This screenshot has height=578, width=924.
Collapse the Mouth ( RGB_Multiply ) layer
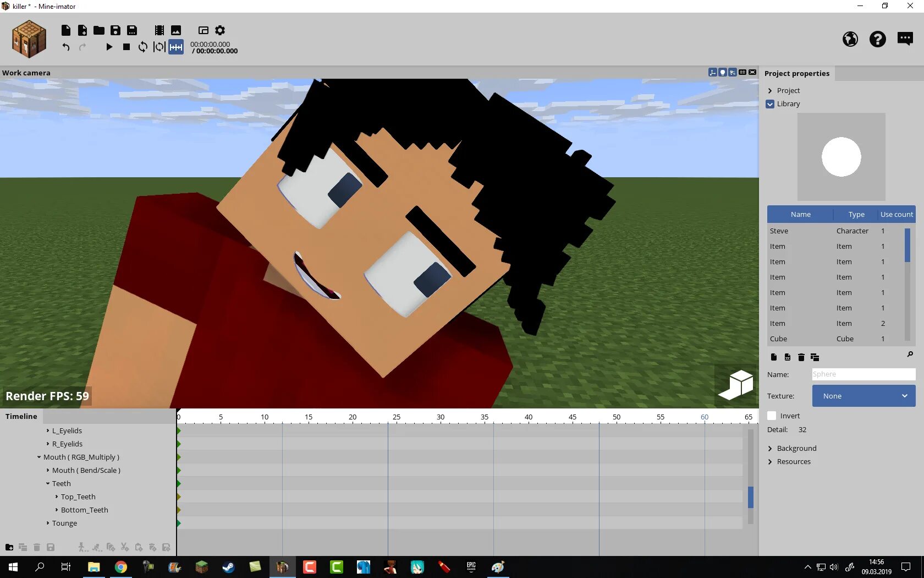39,457
